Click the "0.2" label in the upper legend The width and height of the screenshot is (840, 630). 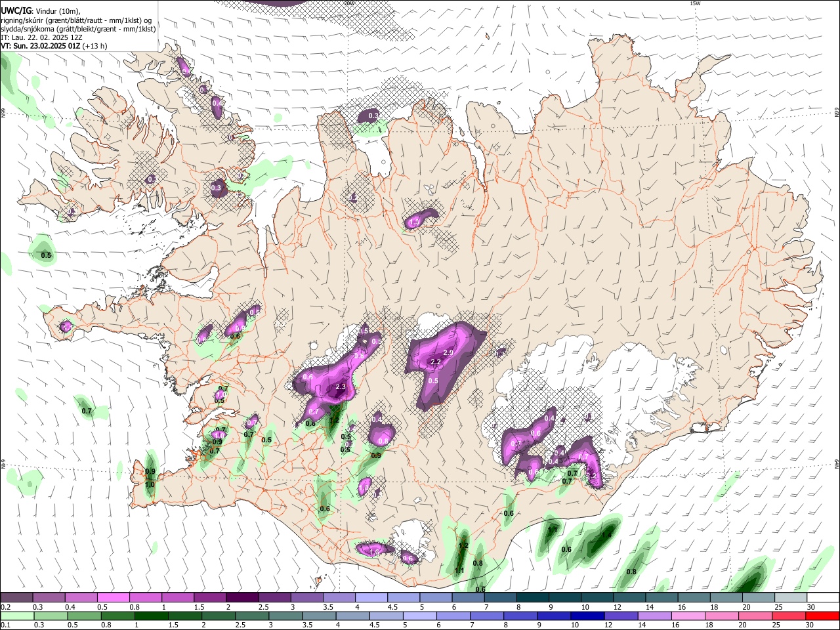5,607
